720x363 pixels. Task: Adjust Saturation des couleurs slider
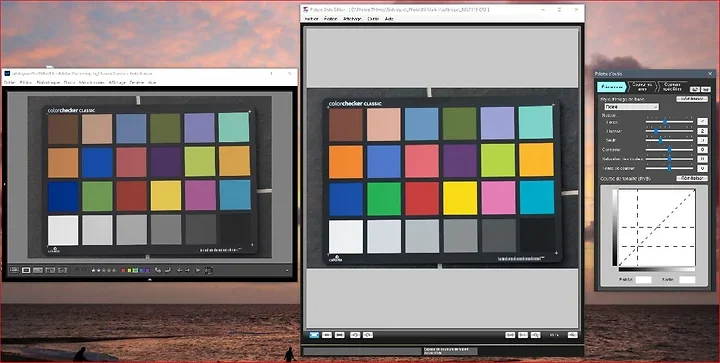pyautogui.click(x=669, y=159)
